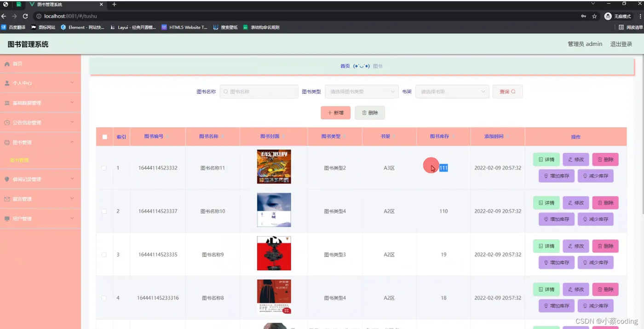The width and height of the screenshot is (644, 329).
Task: Click 详情 for 图书名称11
Action: pos(546,160)
